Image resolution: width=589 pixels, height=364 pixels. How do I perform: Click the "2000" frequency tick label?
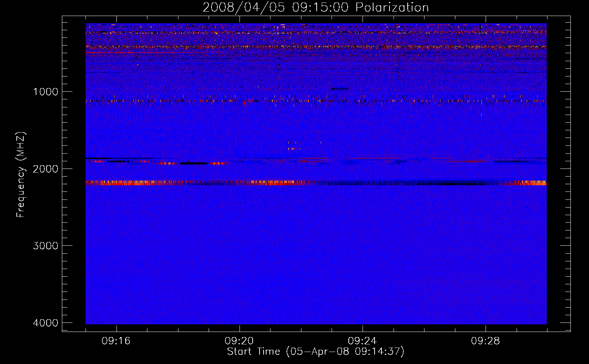pyautogui.click(x=46, y=169)
